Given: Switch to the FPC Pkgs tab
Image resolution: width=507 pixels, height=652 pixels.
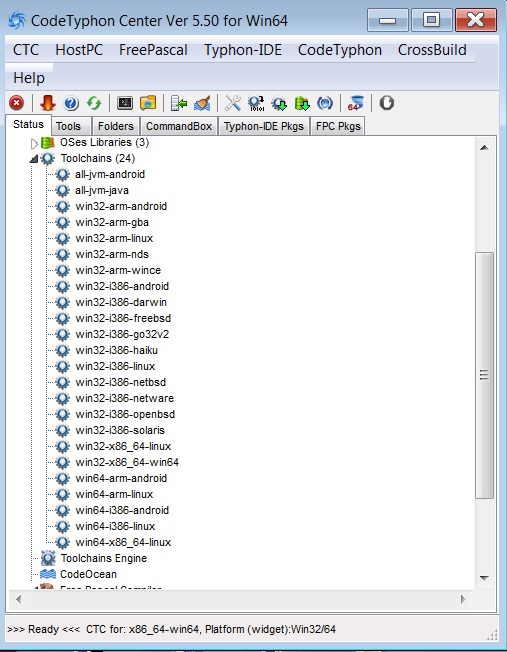Looking at the screenshot, I should 338,126.
